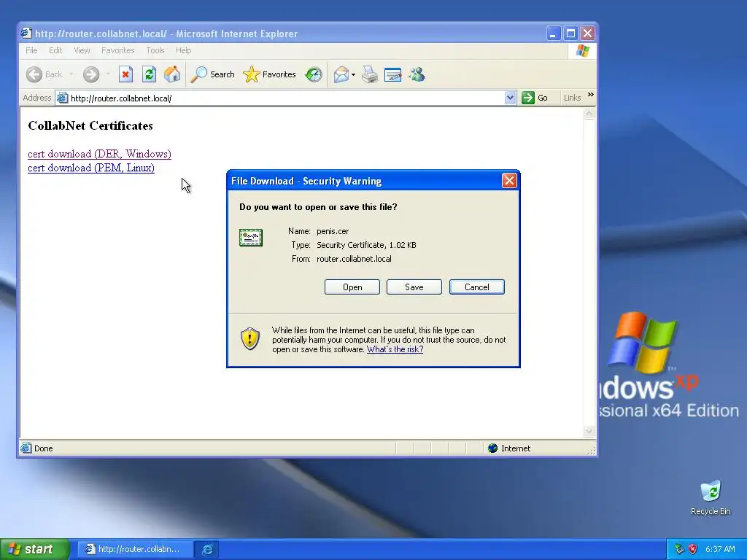The height and width of the screenshot is (560, 747).
Task: Click the yellow warning shield icon
Action: pos(250,338)
